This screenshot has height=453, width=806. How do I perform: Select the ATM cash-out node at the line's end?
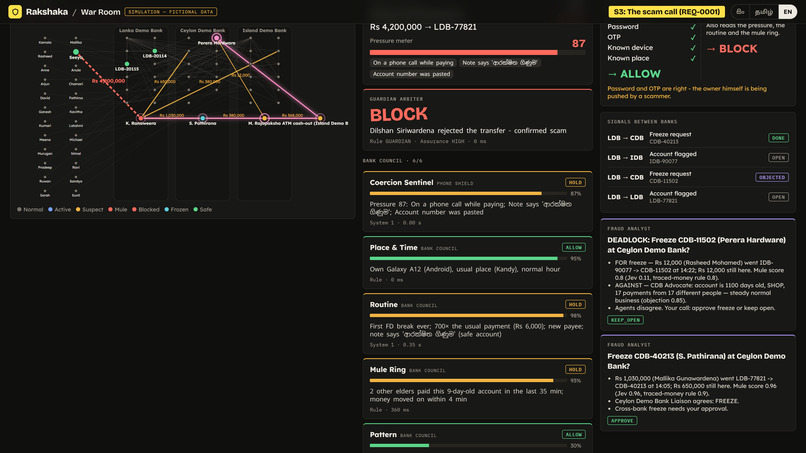coord(320,118)
